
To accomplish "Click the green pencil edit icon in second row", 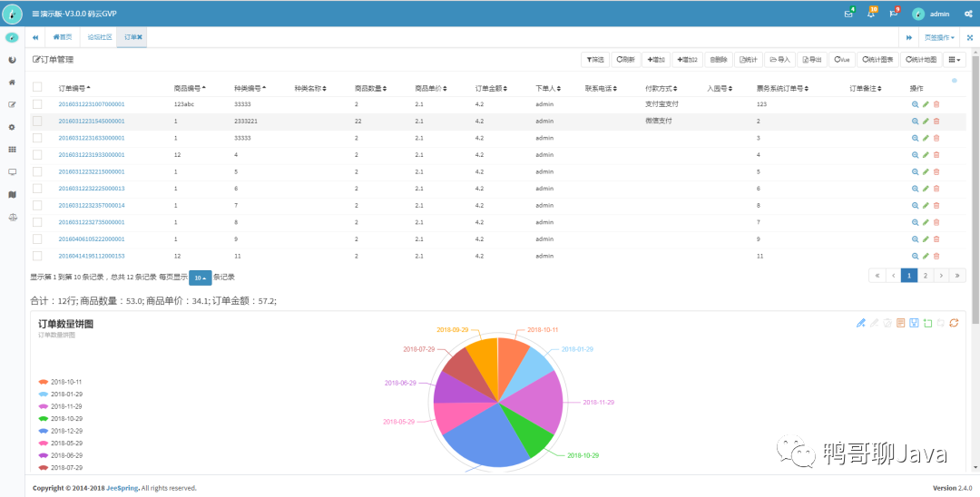I will (x=926, y=122).
